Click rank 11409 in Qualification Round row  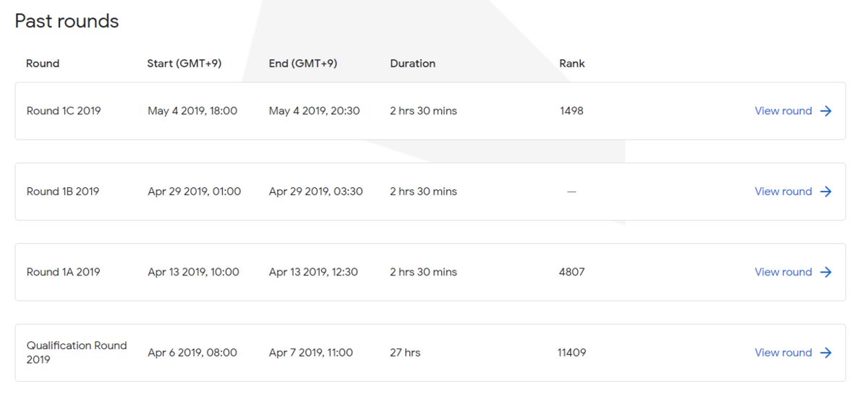tap(571, 353)
